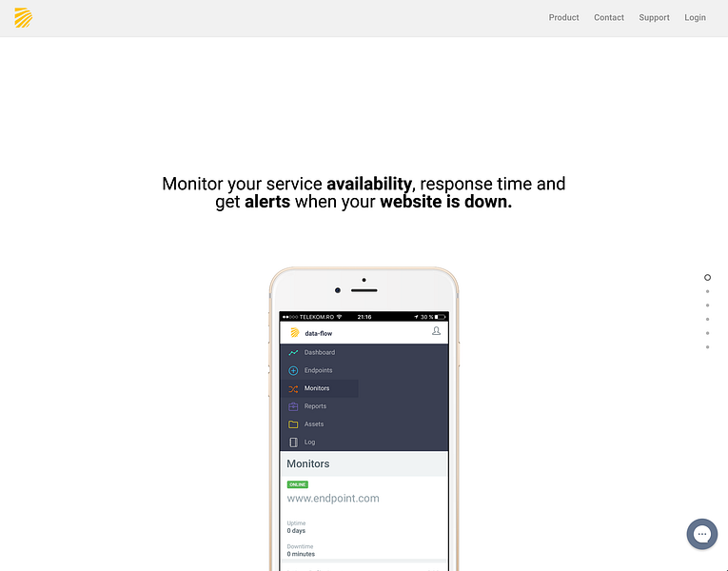The image size is (728, 571).
Task: Jump to fourth section navigation dot
Action: (x=707, y=320)
